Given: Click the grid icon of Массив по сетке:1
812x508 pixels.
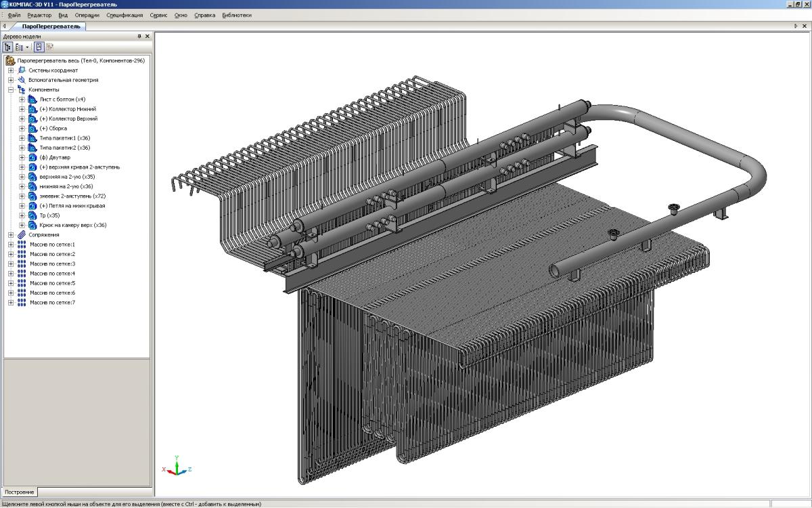Looking at the screenshot, I should tap(21, 245).
